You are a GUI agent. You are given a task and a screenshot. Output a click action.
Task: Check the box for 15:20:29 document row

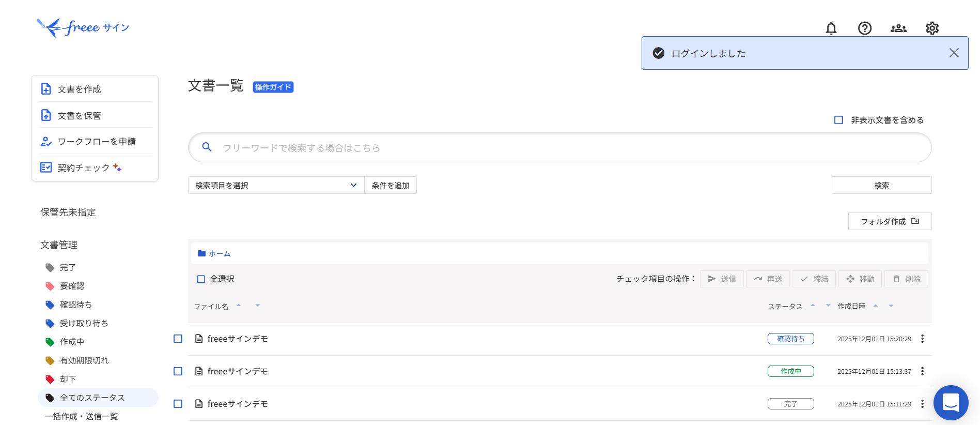point(178,339)
